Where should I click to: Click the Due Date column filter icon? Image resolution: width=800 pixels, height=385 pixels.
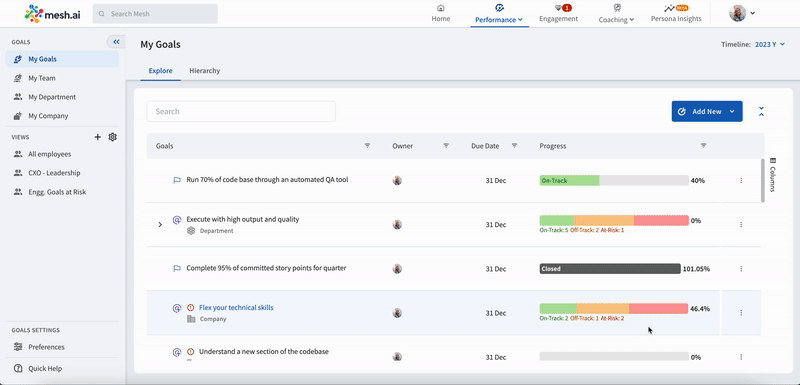tap(514, 146)
